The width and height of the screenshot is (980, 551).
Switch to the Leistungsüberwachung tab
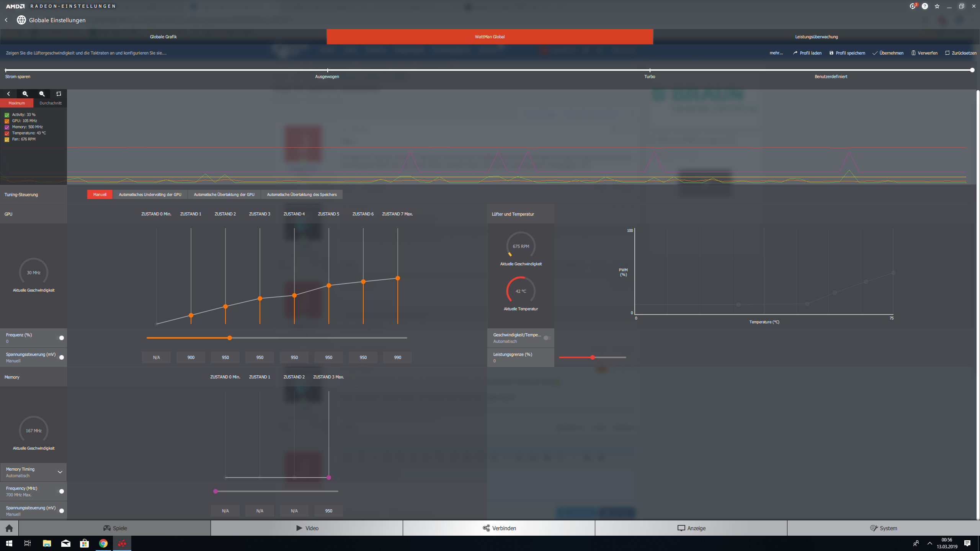[816, 37]
